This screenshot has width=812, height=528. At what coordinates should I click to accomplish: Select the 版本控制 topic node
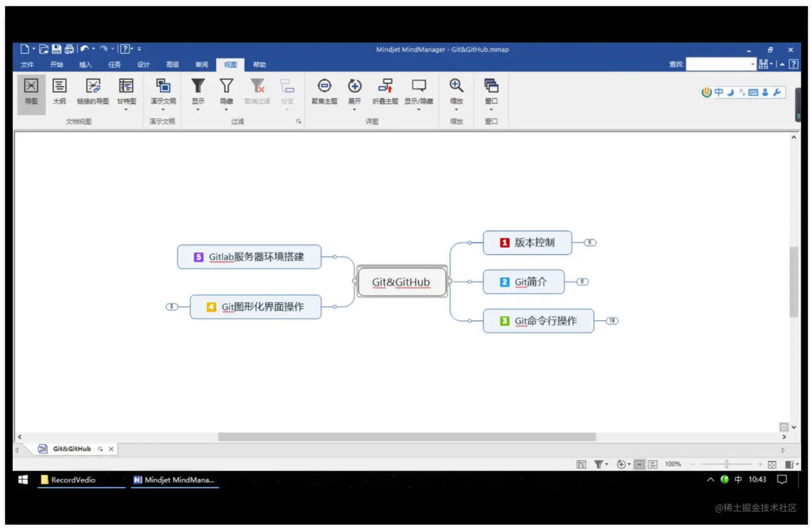pos(527,243)
